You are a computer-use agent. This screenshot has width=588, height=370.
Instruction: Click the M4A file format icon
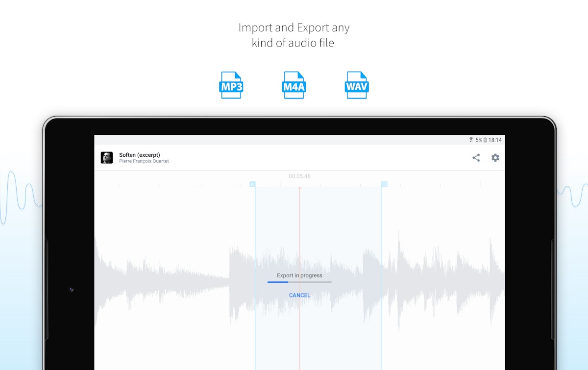[x=294, y=85]
